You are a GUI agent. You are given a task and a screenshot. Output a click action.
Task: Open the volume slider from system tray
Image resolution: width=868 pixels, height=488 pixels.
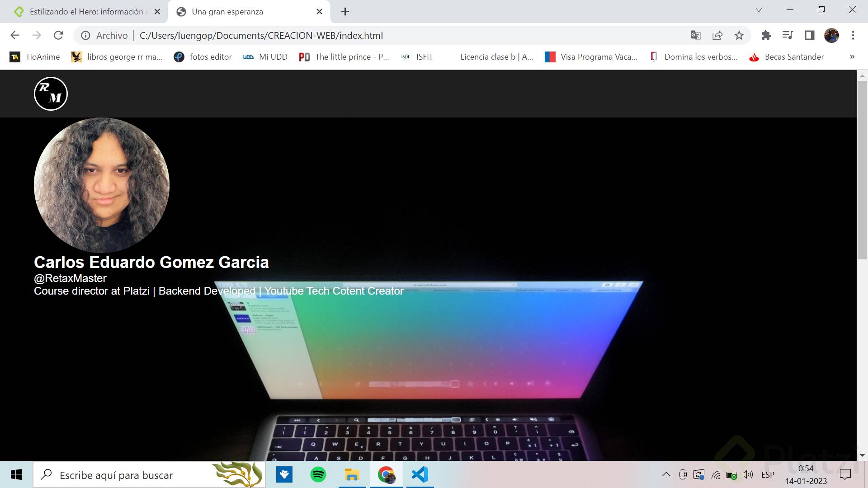[748, 474]
